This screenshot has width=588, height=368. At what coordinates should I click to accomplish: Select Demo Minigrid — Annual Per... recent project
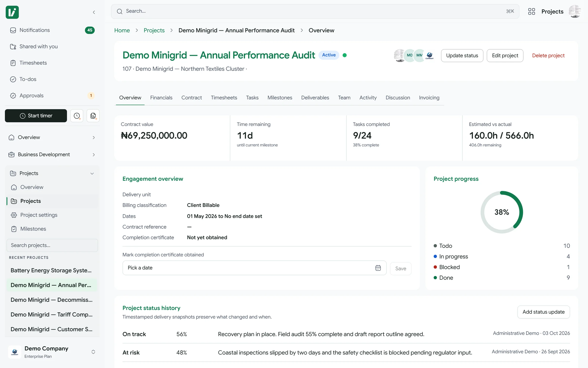coord(52,285)
